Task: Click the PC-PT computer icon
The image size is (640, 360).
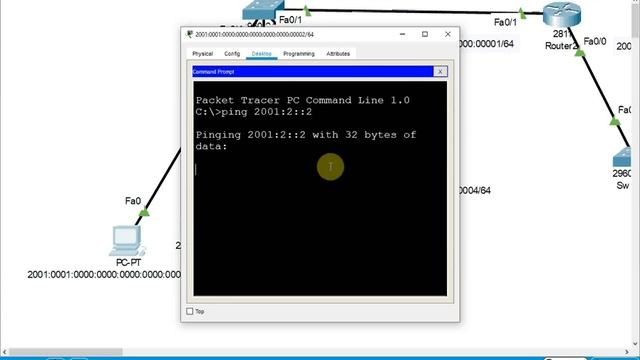Action: click(127, 240)
